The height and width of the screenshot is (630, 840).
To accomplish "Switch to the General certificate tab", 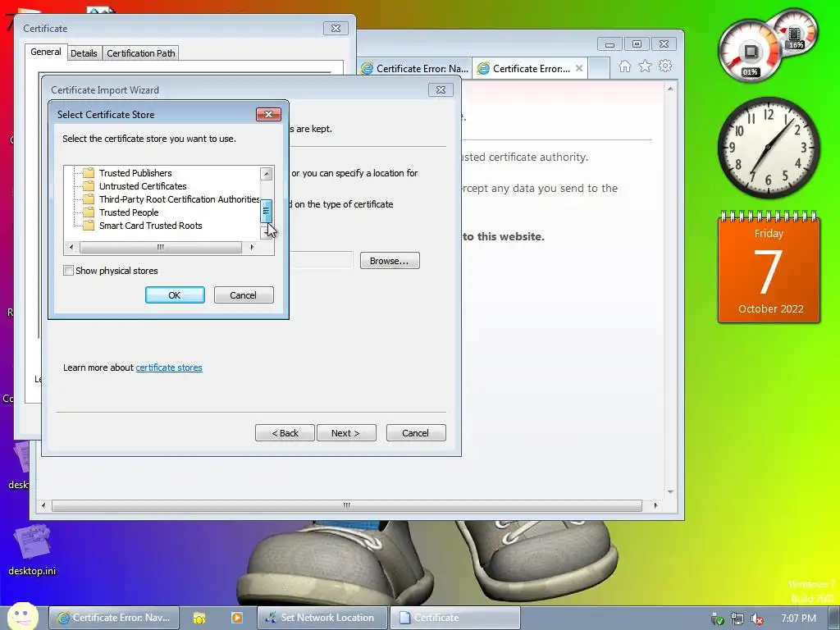I will click(x=46, y=52).
